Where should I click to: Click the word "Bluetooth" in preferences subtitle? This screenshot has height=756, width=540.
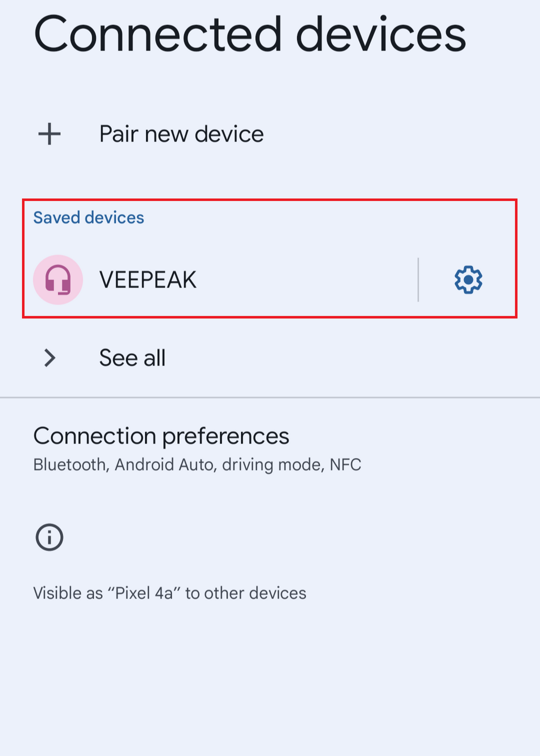pyautogui.click(x=70, y=464)
